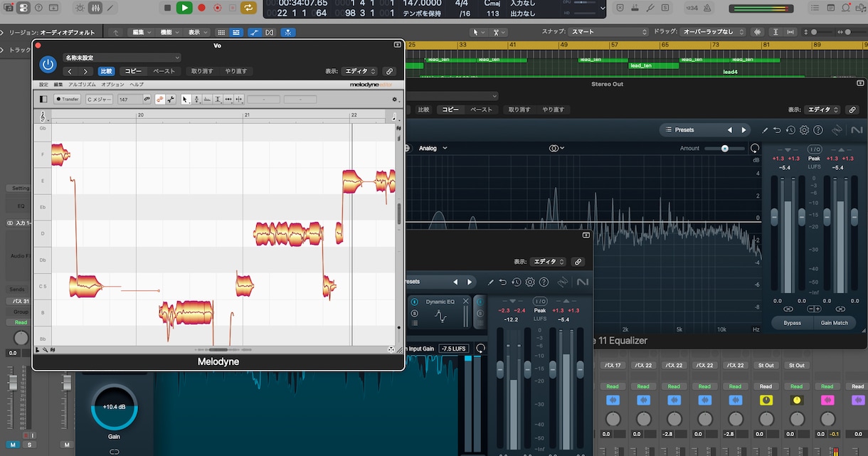Open the ドラッグ オーバーラップなし dropdown
Image resolution: width=868 pixels, height=456 pixels.
pos(714,32)
